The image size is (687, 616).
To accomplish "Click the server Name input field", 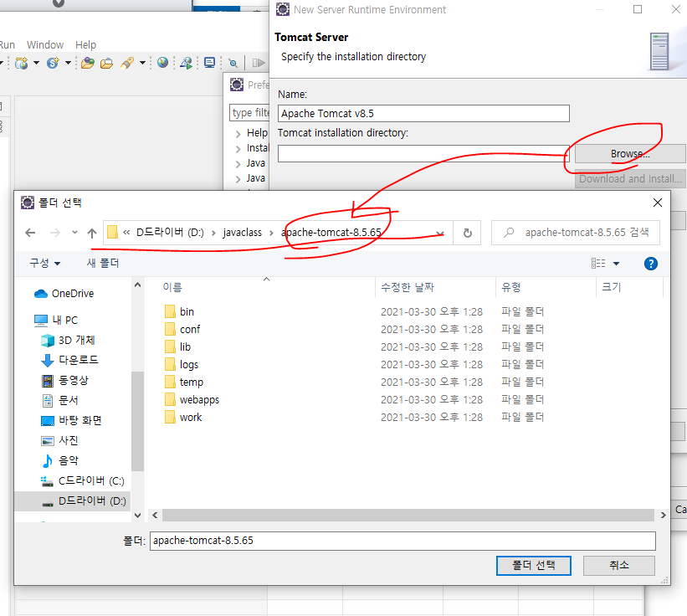I will pyautogui.click(x=423, y=114).
